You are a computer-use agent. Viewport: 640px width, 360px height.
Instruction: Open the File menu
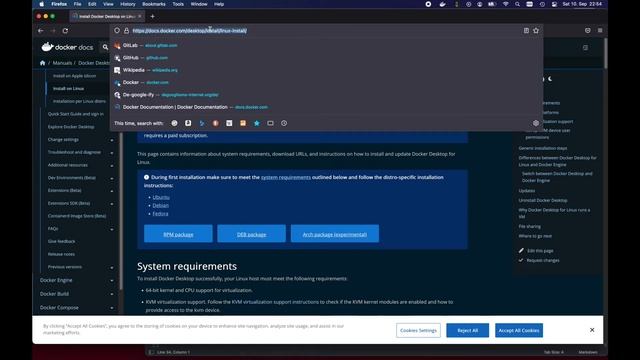click(78, 4)
